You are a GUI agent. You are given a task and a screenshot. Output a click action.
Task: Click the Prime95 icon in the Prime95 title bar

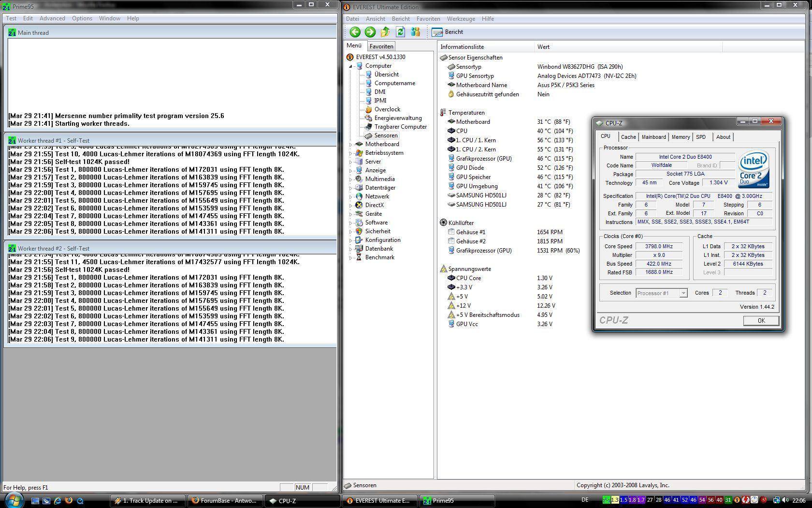click(6, 7)
